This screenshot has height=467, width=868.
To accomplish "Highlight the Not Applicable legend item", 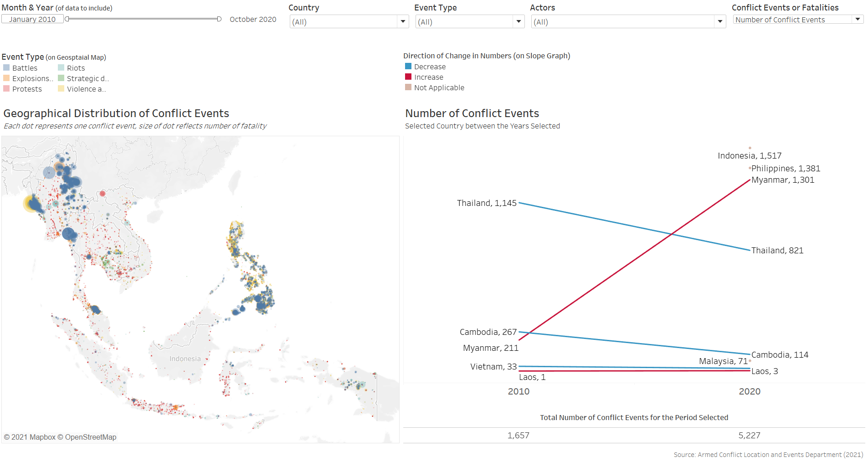I will pos(439,87).
